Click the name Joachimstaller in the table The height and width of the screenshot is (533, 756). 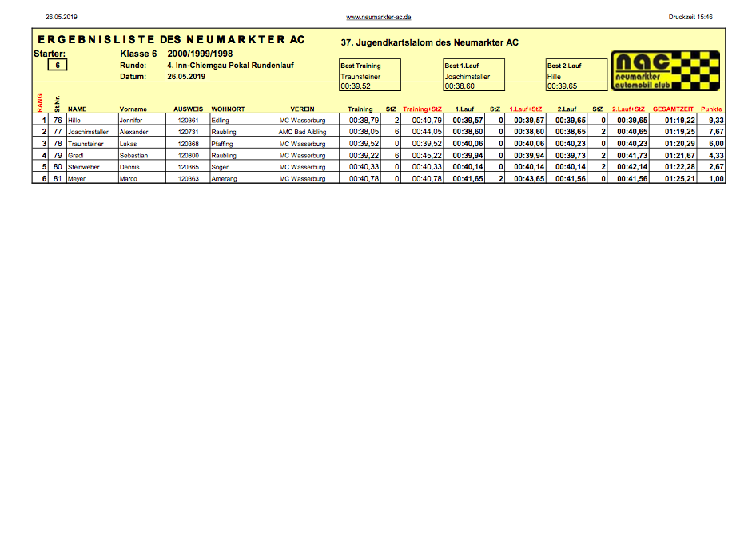pyautogui.click(x=88, y=132)
